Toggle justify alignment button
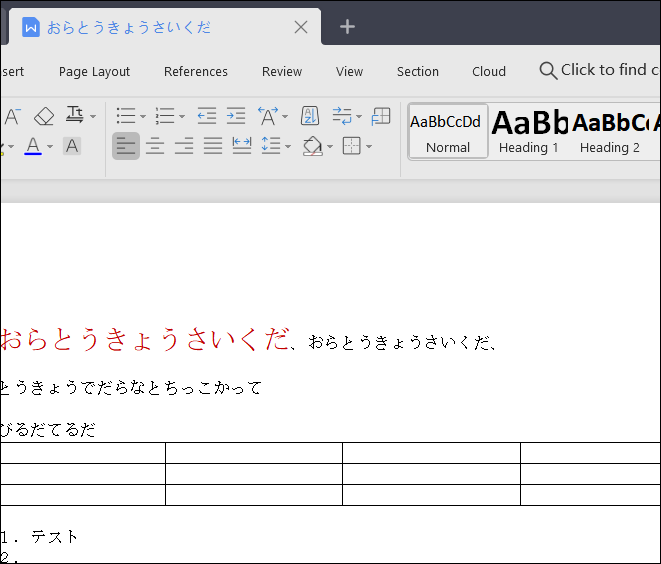Image resolution: width=661 pixels, height=564 pixels. tap(213, 146)
